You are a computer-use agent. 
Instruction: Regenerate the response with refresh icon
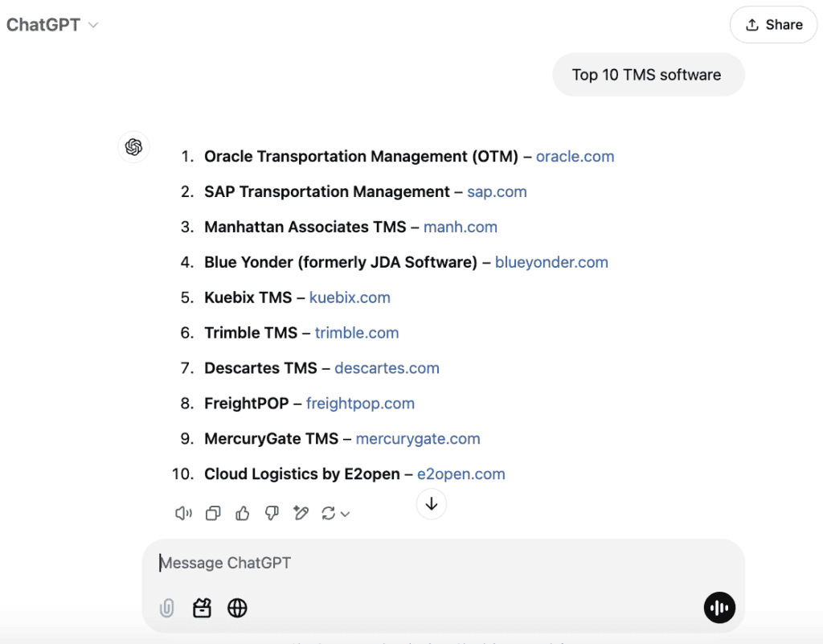329,513
